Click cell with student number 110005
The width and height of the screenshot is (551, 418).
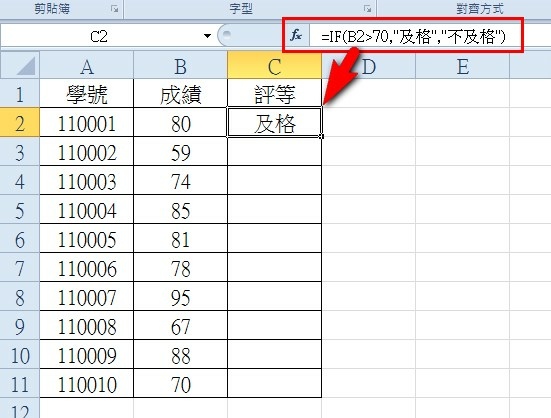86,238
